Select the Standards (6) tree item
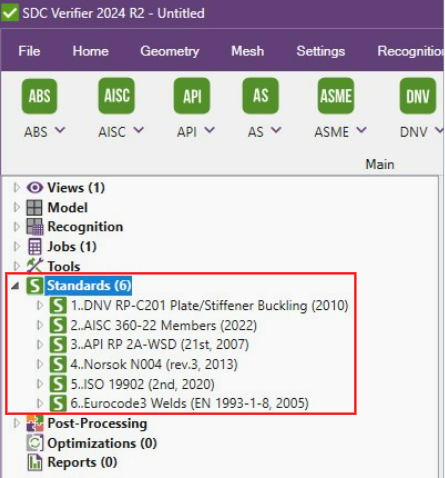Viewport: 445px width, 478px height. pos(89,286)
